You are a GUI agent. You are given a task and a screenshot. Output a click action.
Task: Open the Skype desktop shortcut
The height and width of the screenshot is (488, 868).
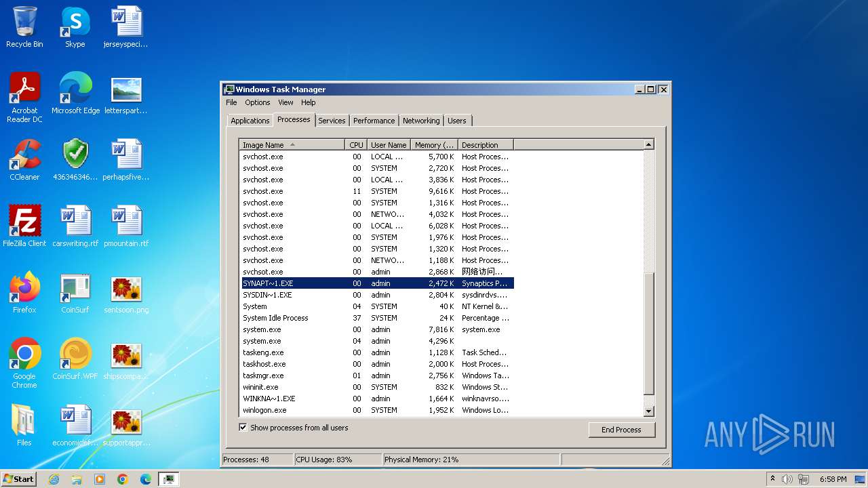click(75, 27)
